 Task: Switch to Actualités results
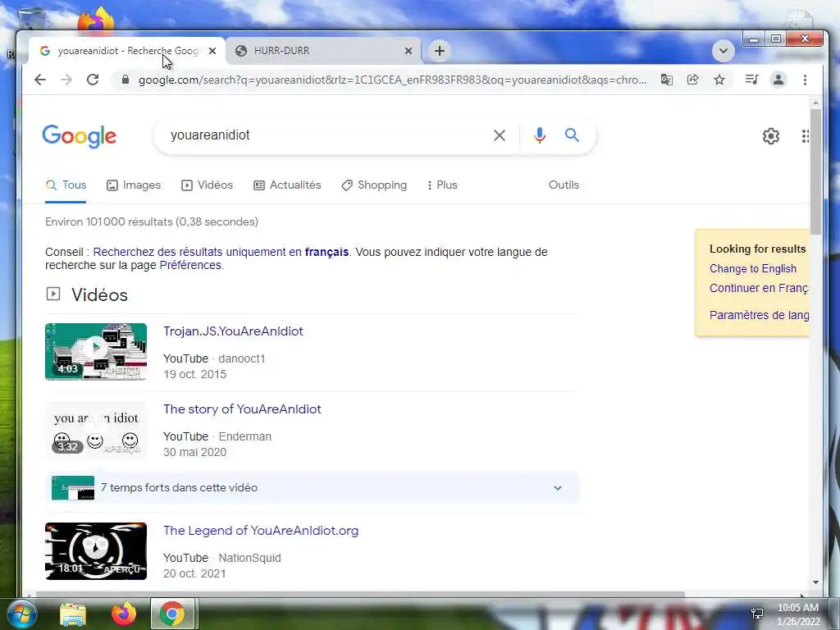tap(287, 185)
